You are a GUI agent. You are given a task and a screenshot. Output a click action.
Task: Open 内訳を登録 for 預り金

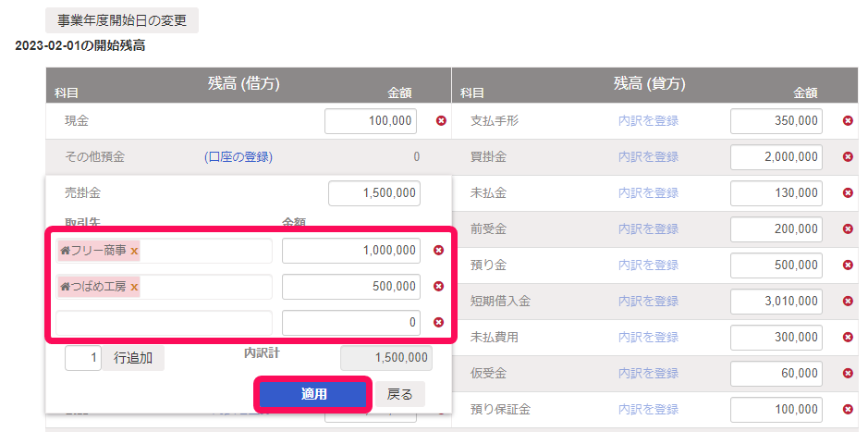pyautogui.click(x=648, y=265)
